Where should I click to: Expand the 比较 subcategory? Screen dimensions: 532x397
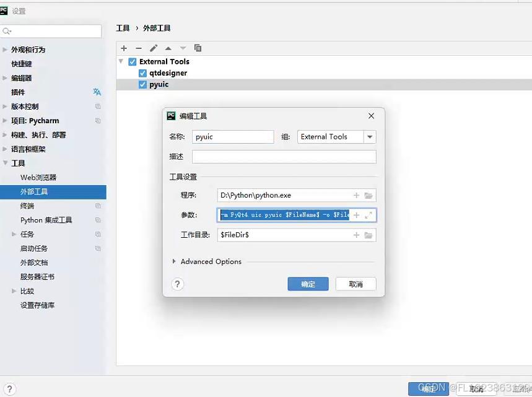coord(14,291)
